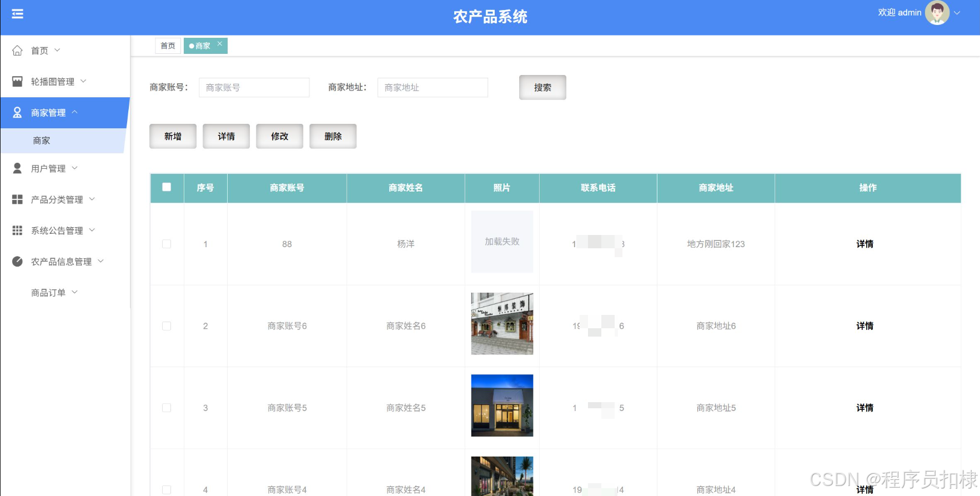
Task: Check the row 1 checkbox for 杨洋
Action: click(167, 244)
